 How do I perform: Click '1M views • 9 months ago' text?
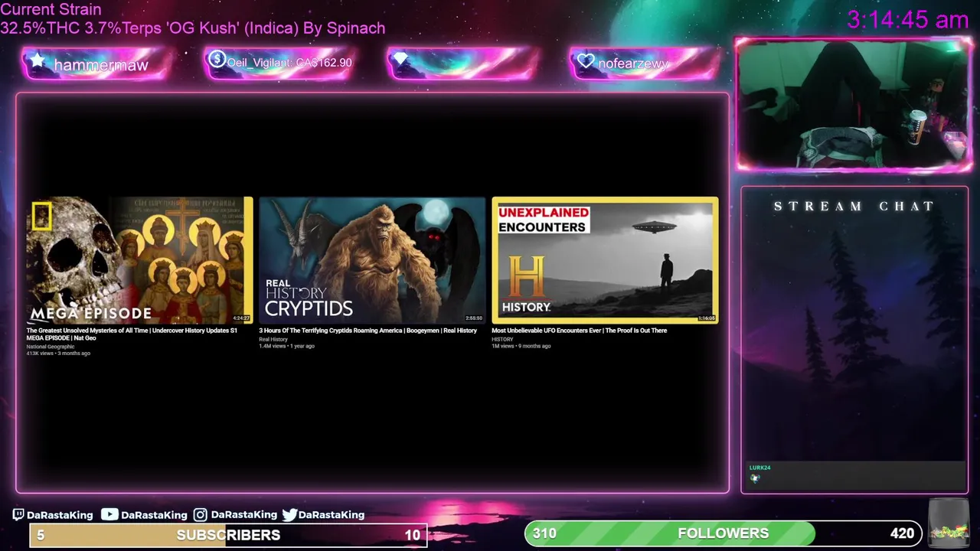click(x=521, y=346)
